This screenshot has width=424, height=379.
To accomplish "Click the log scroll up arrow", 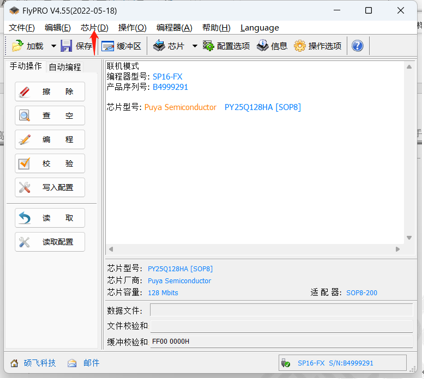I will click(409, 67).
